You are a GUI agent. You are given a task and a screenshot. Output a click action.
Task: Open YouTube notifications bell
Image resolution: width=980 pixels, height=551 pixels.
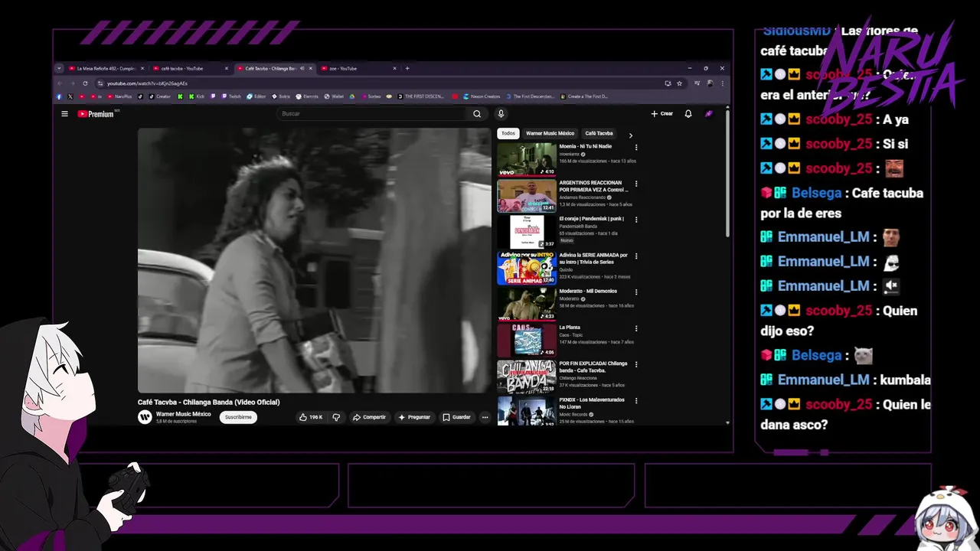[x=688, y=114]
